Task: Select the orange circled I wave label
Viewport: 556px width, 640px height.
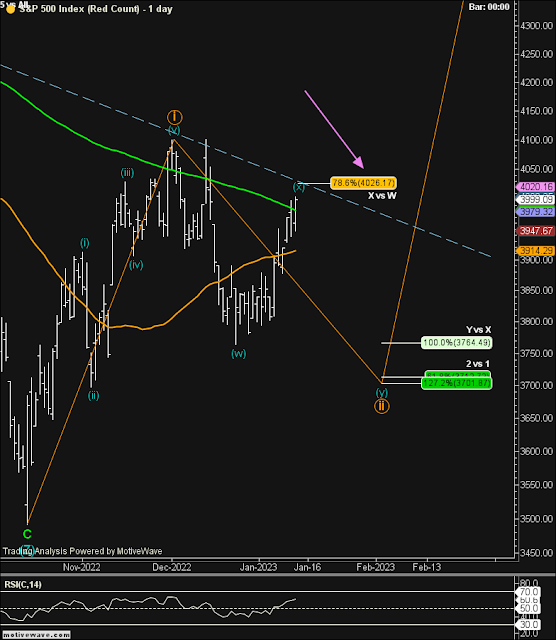Action: point(174,118)
